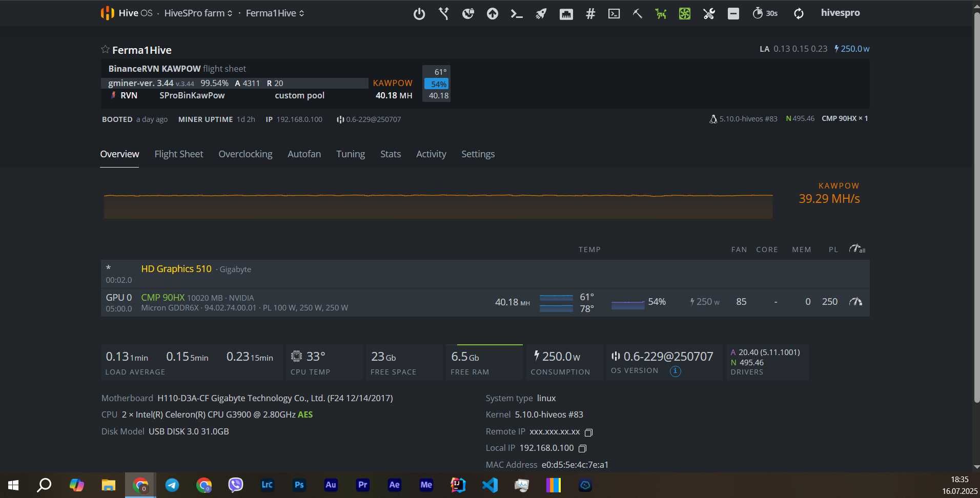Click the 23 Gb free space card
Viewport: 980px width, 498px height.
(404, 362)
